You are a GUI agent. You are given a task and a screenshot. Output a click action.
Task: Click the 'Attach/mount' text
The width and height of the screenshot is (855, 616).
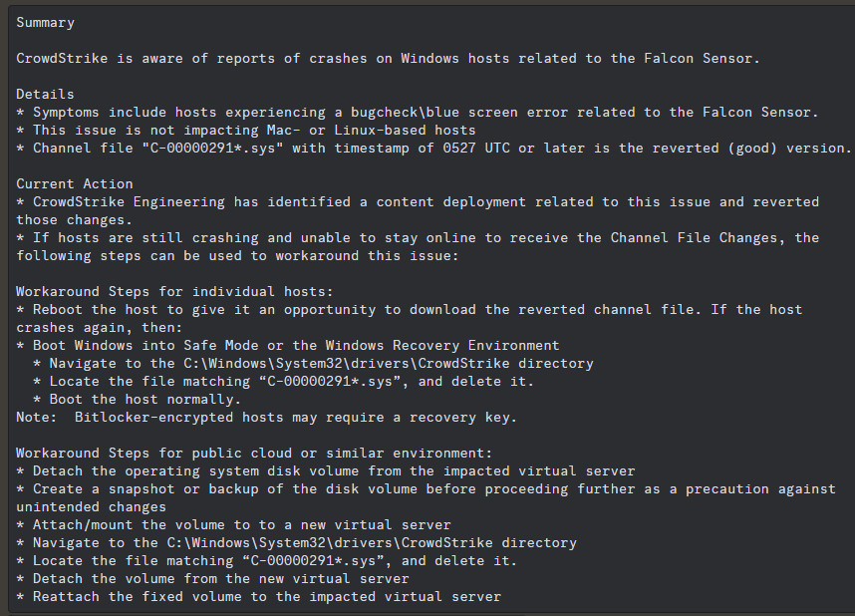[x=83, y=525]
